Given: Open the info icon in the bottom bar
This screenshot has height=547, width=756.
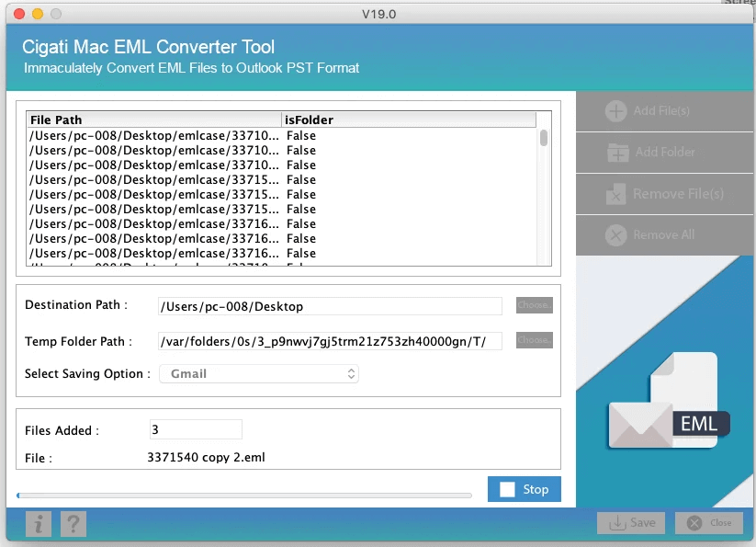Looking at the screenshot, I should point(38,524).
